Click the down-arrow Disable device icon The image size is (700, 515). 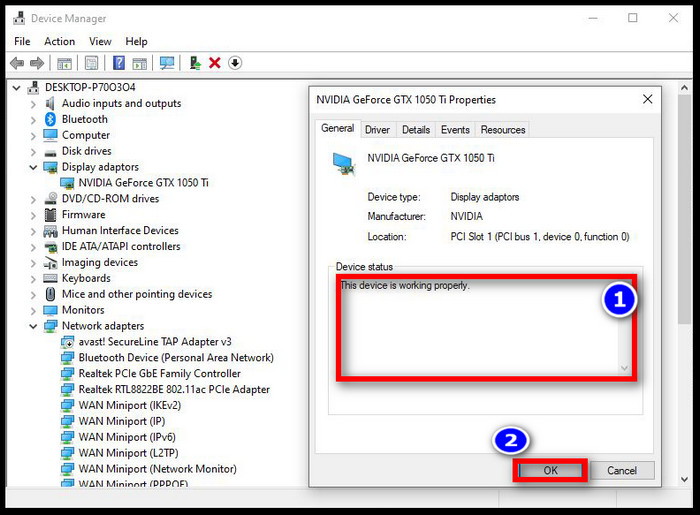coord(235,63)
